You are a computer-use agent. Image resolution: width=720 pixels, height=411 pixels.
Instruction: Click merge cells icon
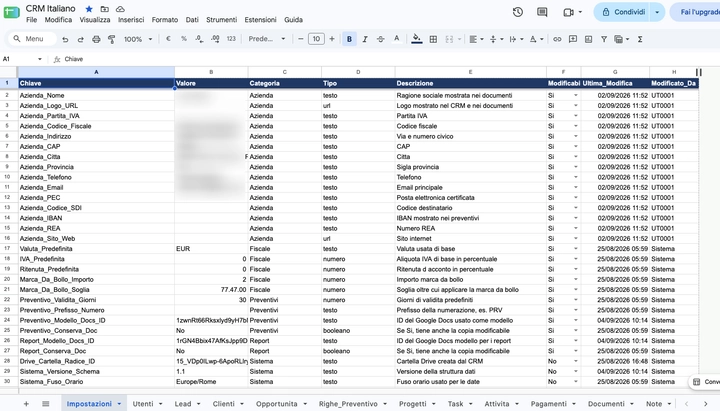coord(449,39)
